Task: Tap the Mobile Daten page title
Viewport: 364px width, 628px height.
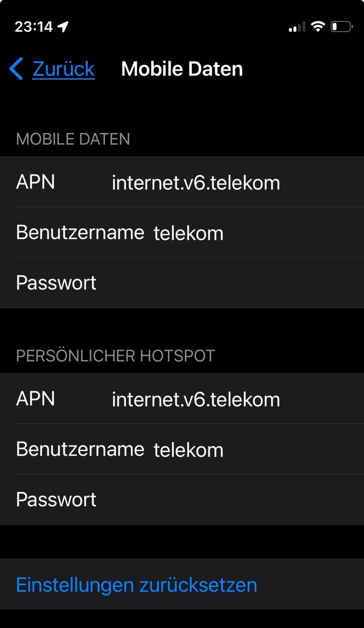Action: click(182, 69)
